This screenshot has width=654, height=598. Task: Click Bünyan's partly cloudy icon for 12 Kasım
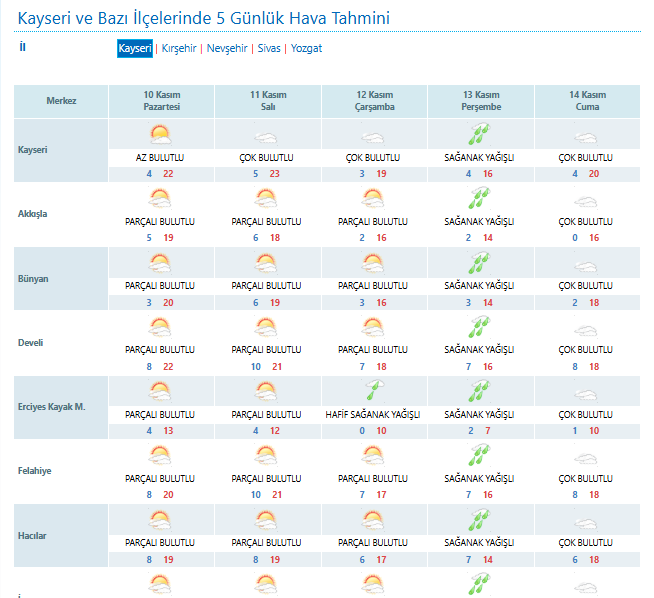(373, 263)
